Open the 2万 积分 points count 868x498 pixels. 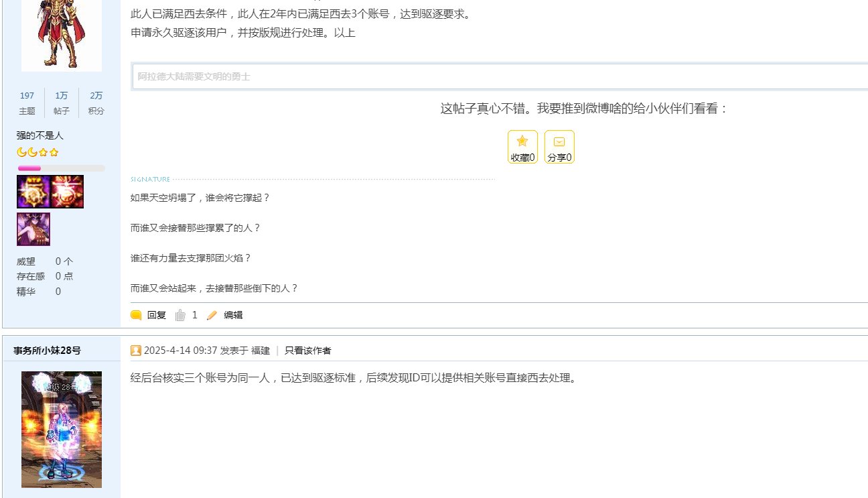(96, 103)
